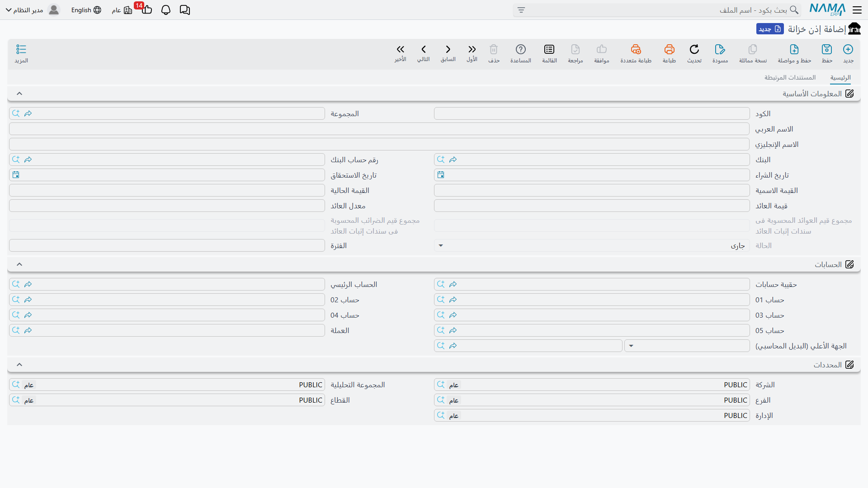Screen dimensions: 868x488
Task: Click search icon in المجموعة التحليلية field
Action: click(16, 385)
